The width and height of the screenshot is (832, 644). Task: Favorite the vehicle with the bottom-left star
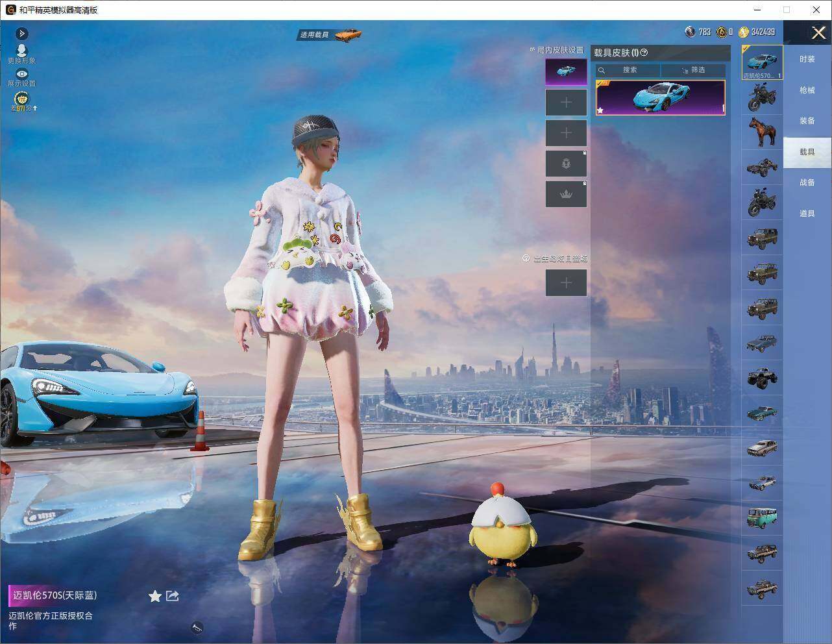pyautogui.click(x=155, y=596)
